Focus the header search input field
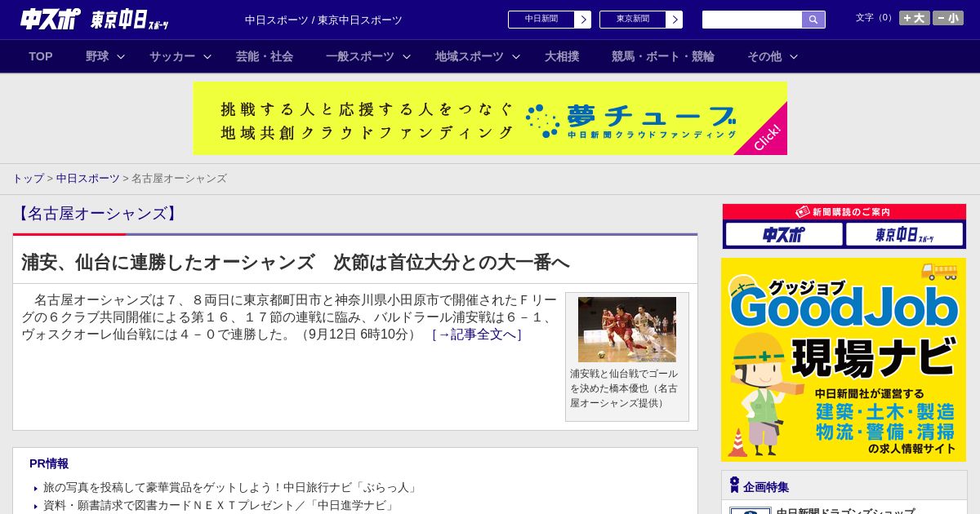 (x=752, y=20)
